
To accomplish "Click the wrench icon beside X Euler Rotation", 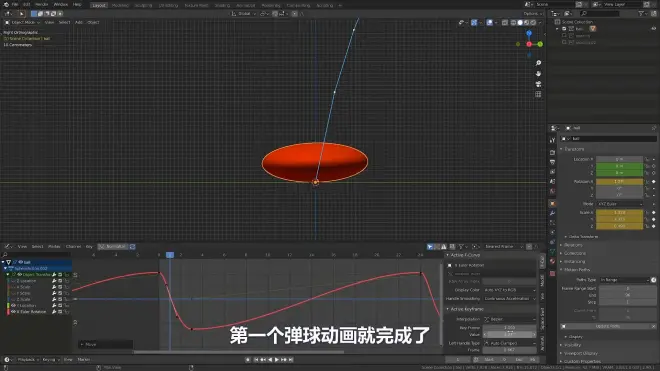I will click(54, 312).
